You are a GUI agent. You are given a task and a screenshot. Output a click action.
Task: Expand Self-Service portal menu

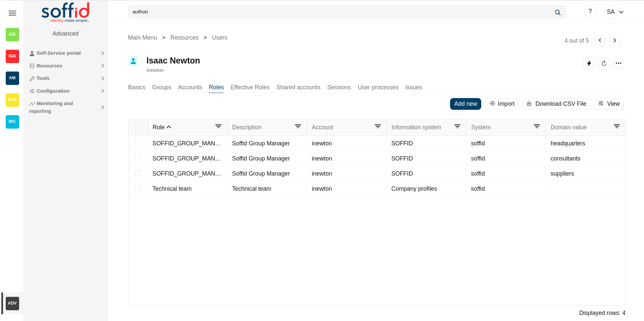tap(67, 53)
